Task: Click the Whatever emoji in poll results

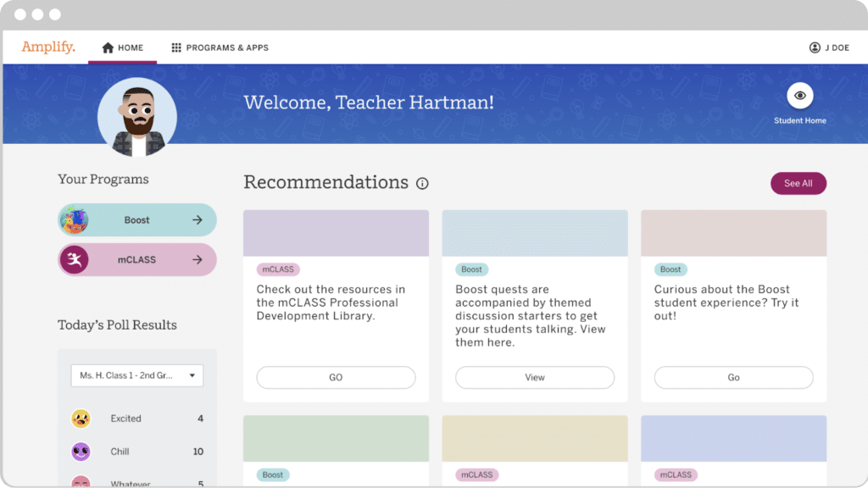Action: pyautogui.click(x=81, y=483)
